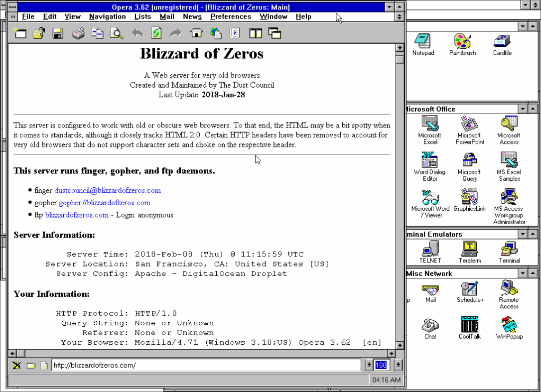This screenshot has width=541, height=392.
Task: Save the page with the floppy icon
Action: (x=58, y=33)
